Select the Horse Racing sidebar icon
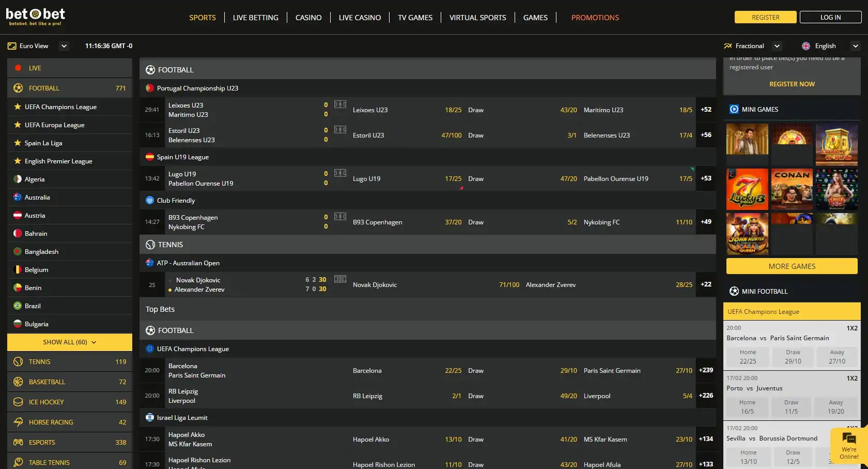The image size is (868, 469). click(18, 422)
